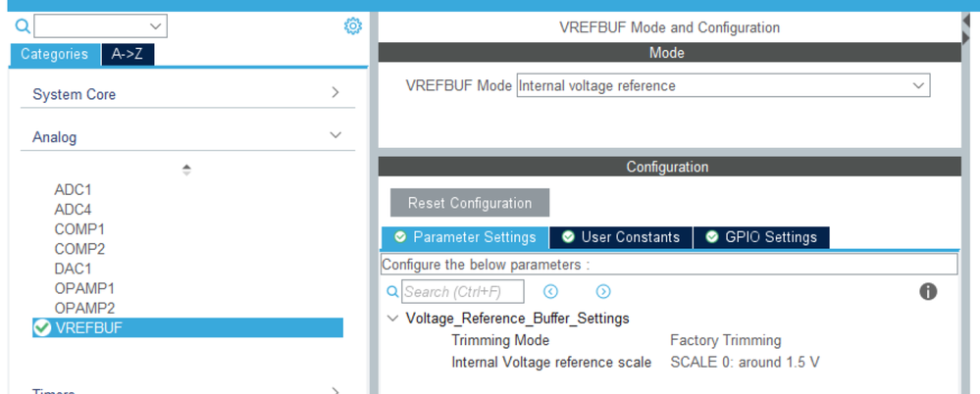This screenshot has width=980, height=394.
Task: Click the parameter Search input field
Action: 462,292
